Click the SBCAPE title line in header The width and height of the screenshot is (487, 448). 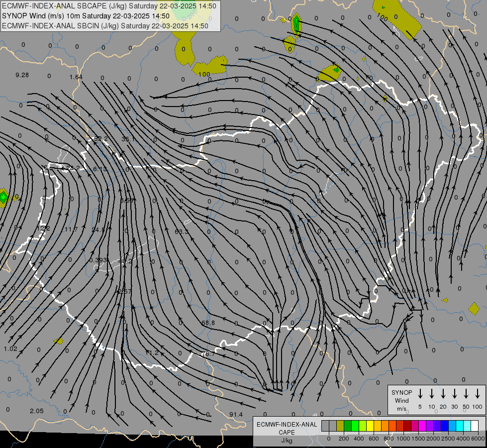pos(109,6)
